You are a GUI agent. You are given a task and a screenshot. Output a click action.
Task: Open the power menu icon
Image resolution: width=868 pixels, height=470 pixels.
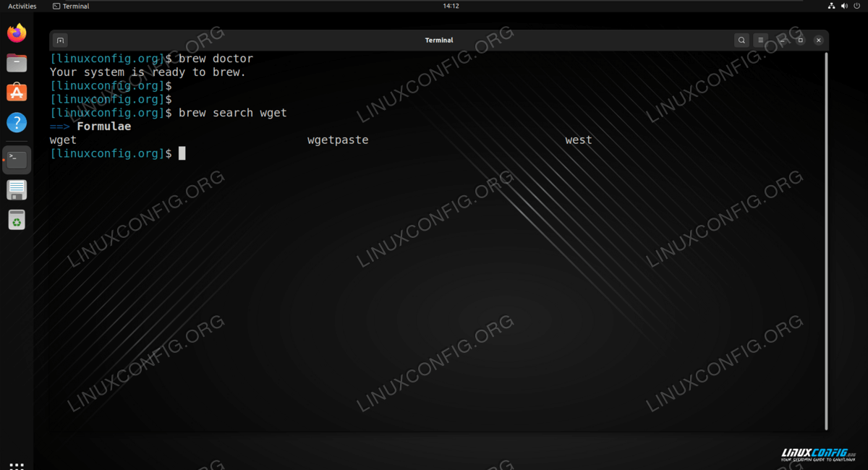pyautogui.click(x=857, y=6)
